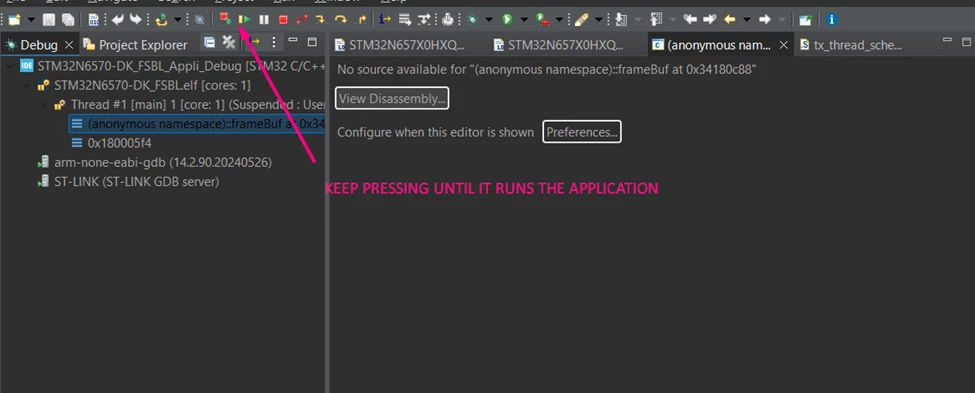Toggle Instruction Stepping Mode in main toolbar
The image size is (975, 393).
(x=386, y=20)
